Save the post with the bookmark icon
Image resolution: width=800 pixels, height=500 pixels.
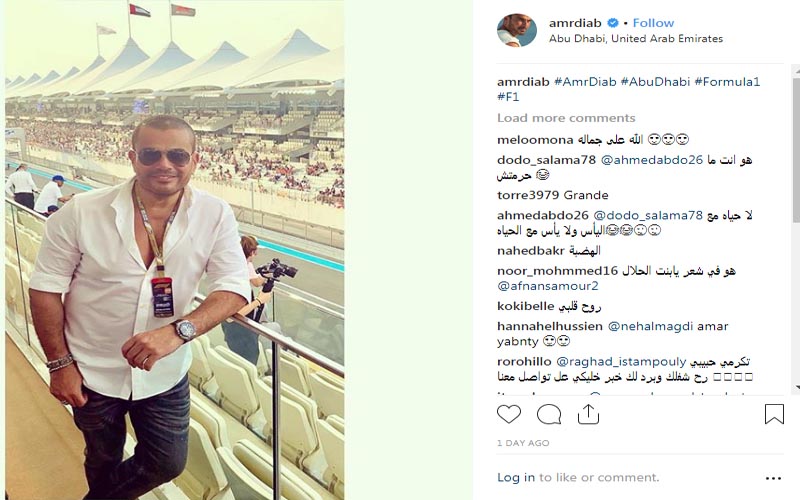[774, 414]
